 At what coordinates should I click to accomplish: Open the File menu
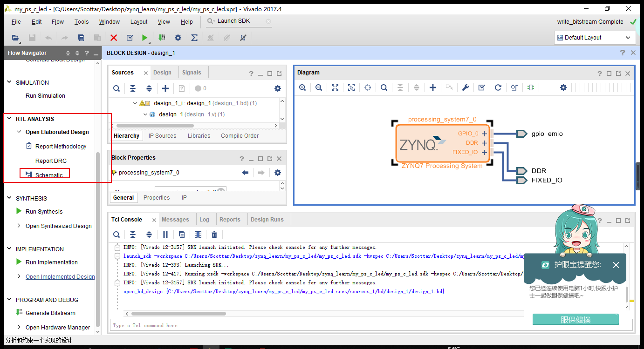(x=16, y=22)
